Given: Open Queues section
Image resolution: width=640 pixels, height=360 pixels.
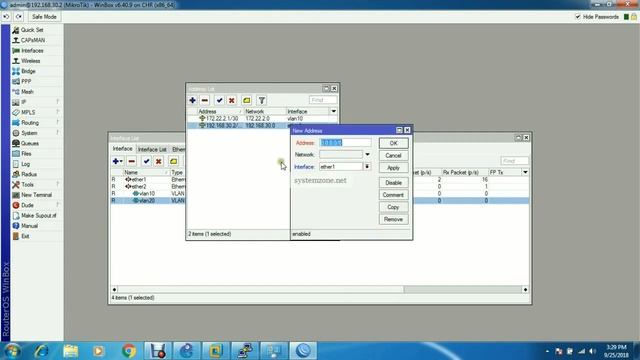Looking at the screenshot, I should pos(30,143).
